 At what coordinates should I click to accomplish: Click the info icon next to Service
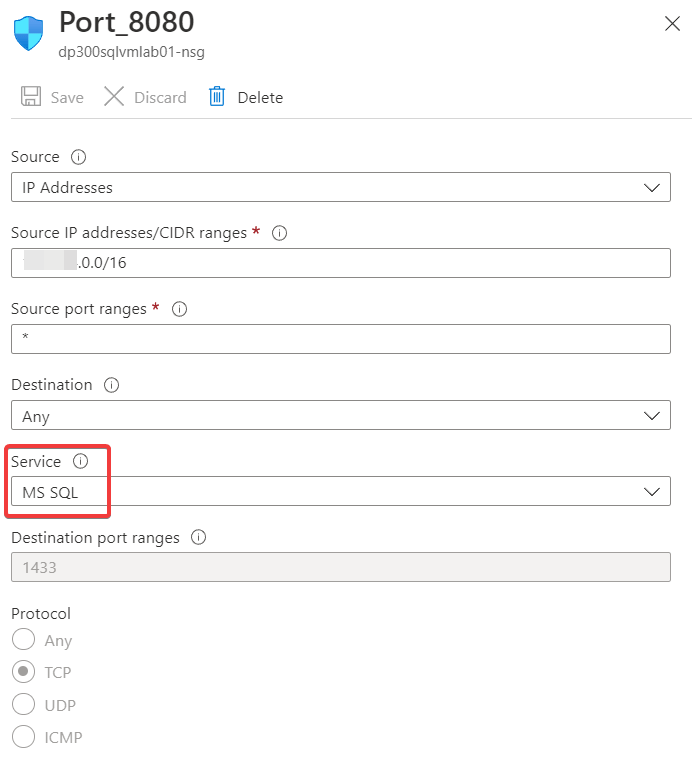point(81,461)
